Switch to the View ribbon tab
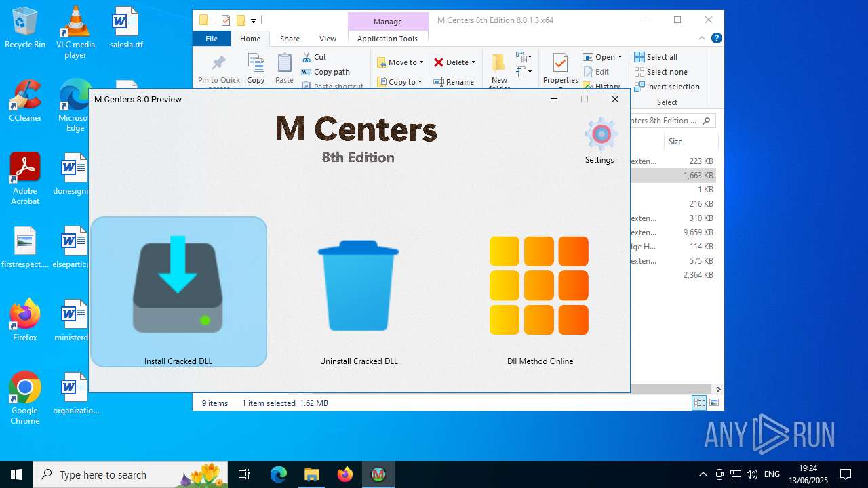This screenshot has width=868, height=488. click(328, 39)
